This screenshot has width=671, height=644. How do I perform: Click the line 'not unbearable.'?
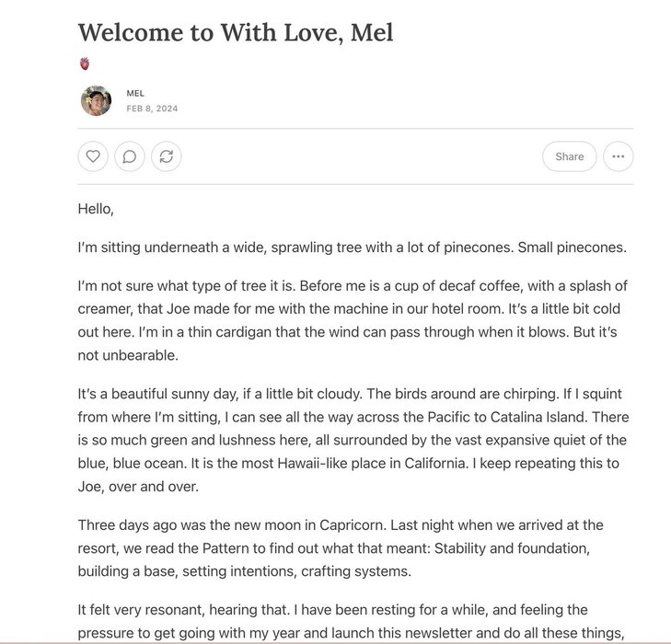(128, 355)
